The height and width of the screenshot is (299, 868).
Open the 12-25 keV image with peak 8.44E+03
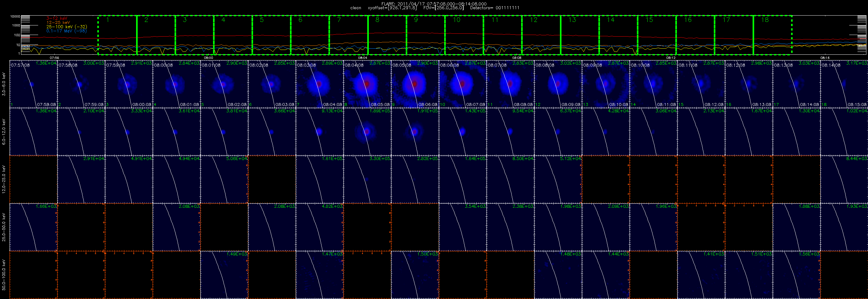click(x=844, y=179)
